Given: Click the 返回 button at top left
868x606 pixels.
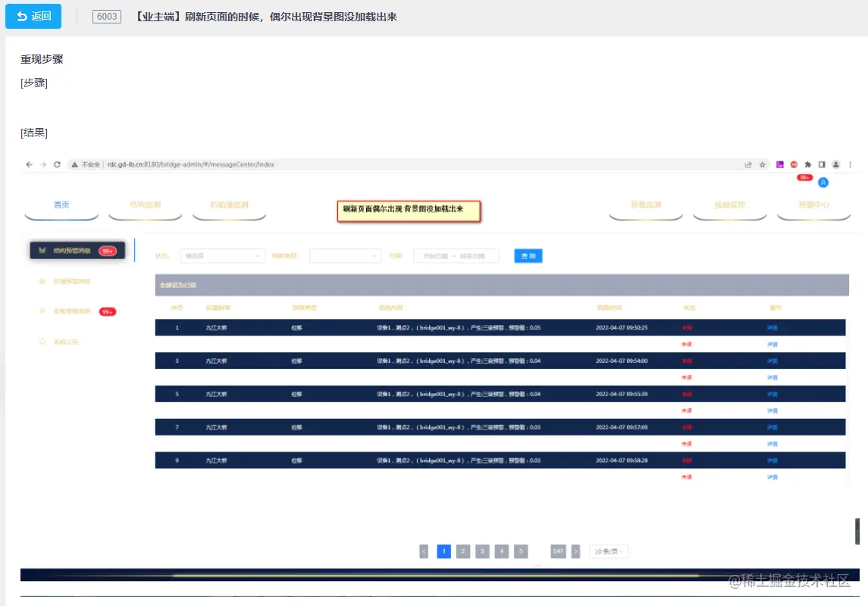Looking at the screenshot, I should [33, 17].
